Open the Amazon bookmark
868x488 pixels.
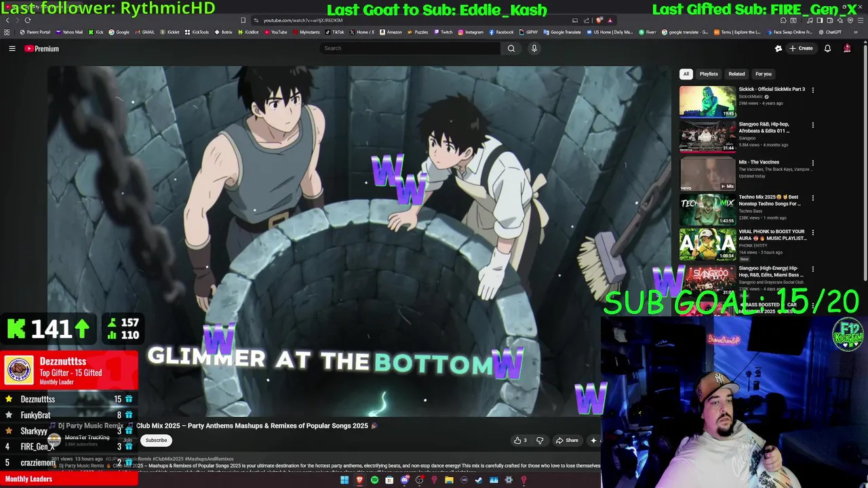[391, 32]
